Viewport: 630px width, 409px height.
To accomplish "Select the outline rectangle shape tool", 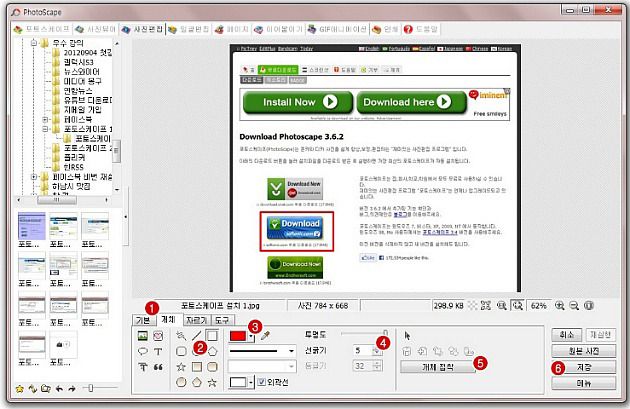I will coord(212,335).
